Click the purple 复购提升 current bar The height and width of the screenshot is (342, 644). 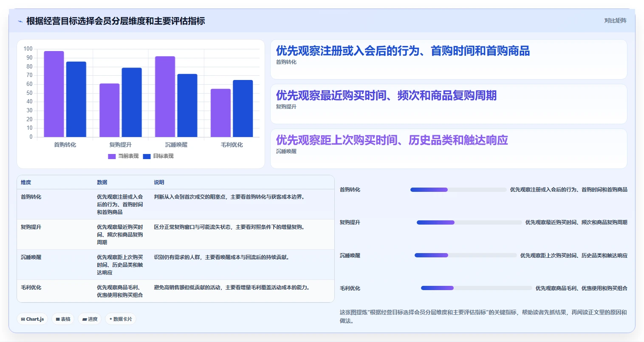[x=110, y=110]
